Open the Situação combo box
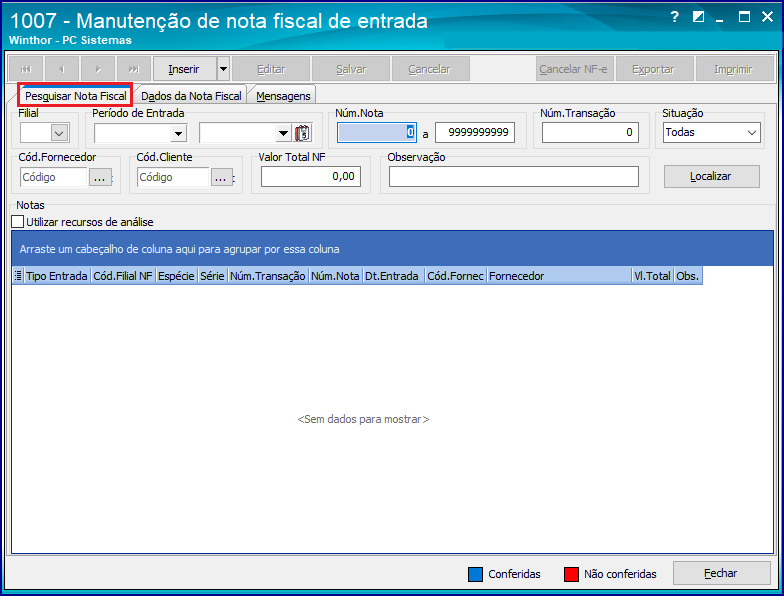This screenshot has width=784, height=596. click(x=712, y=132)
